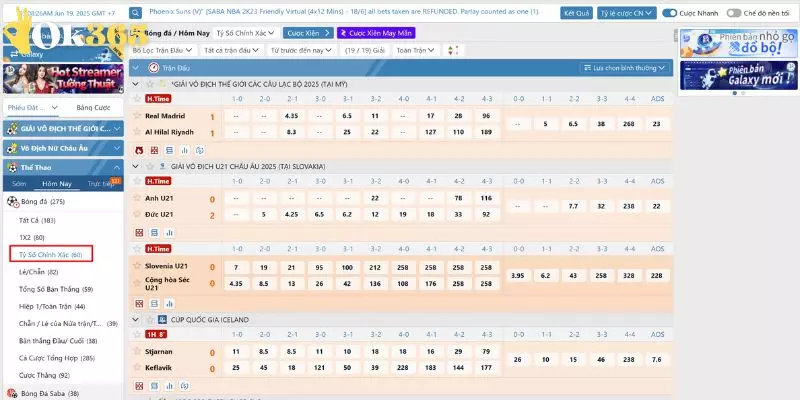Star the Slovenia U21 team row
Image resolution: width=800 pixels, height=400 pixels.
[137, 265]
